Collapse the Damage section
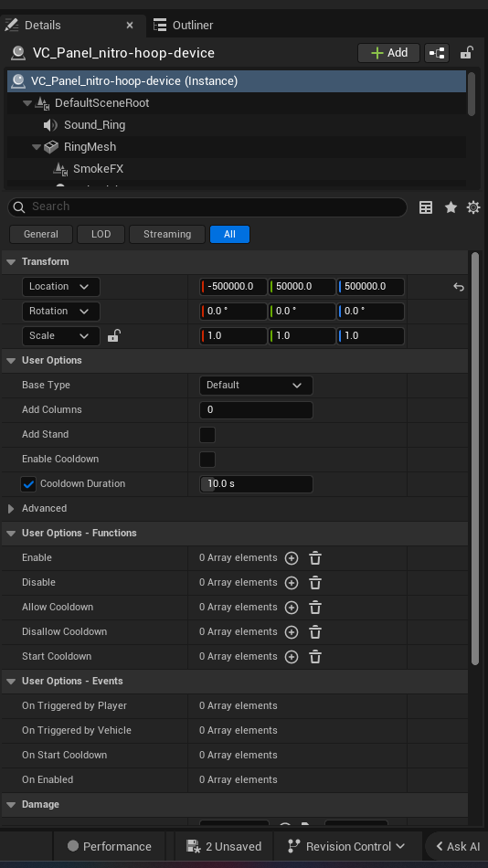488x868 pixels. point(11,805)
